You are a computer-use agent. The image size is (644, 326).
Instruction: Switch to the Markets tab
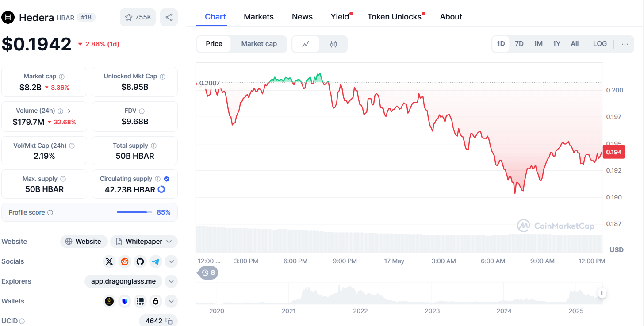point(259,17)
